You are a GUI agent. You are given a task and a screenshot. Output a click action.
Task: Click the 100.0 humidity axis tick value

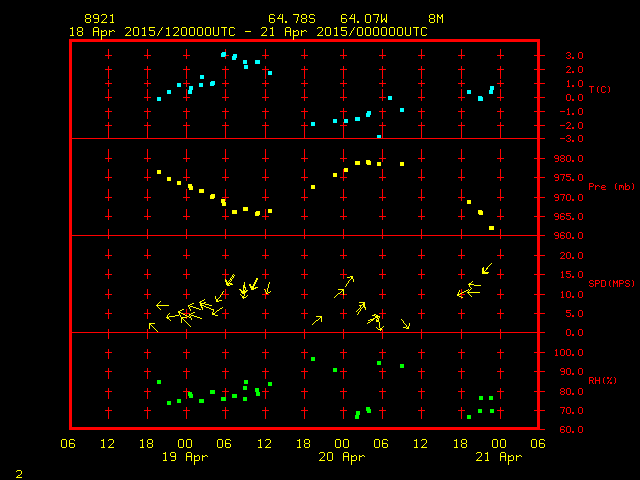pos(565,353)
